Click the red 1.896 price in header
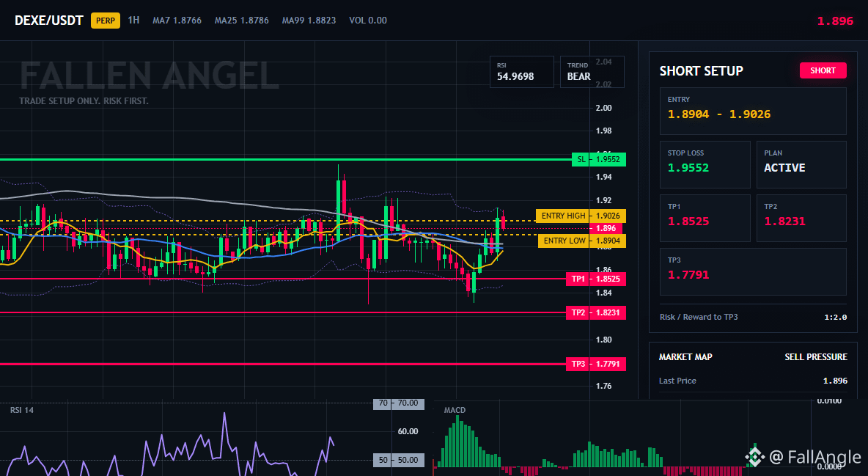Screen dimensions: 868x476 coord(835,21)
